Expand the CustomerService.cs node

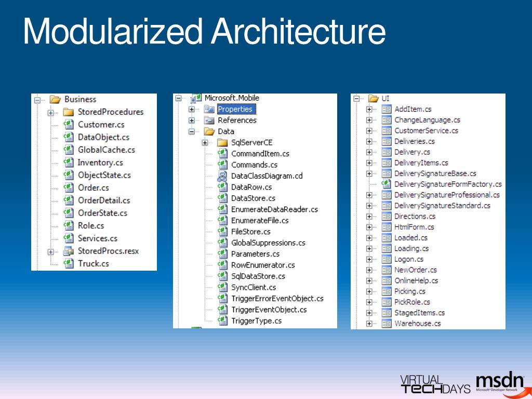(369, 131)
